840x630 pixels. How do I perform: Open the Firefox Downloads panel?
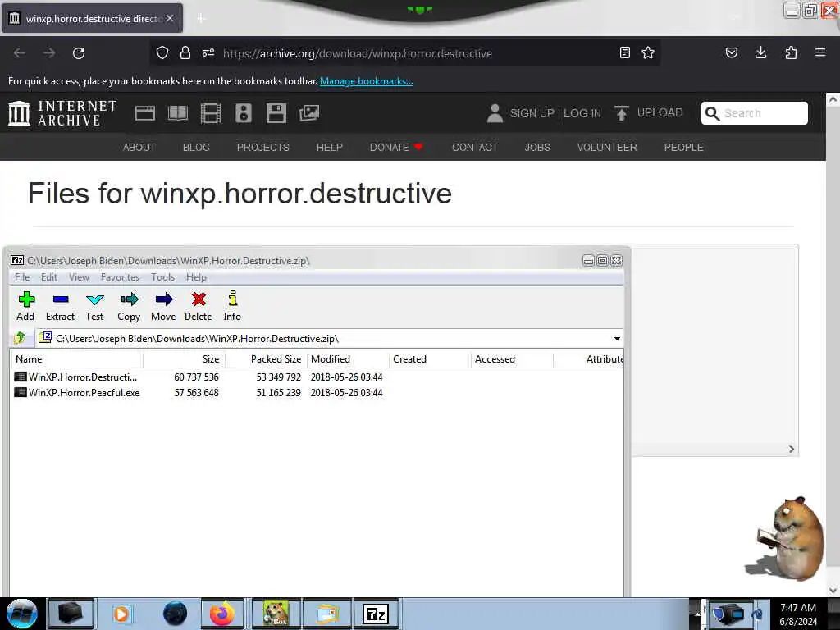tap(760, 52)
